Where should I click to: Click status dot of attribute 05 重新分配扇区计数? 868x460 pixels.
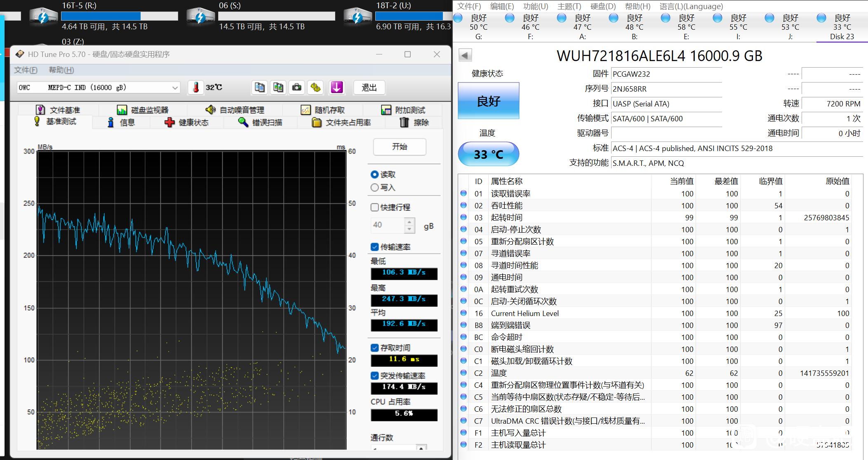tap(463, 241)
